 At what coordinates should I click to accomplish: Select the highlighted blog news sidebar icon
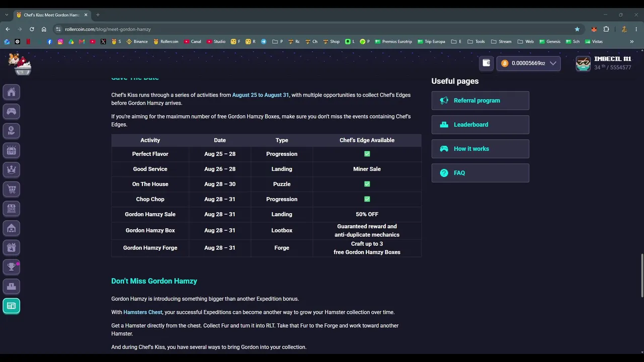tap(12, 306)
